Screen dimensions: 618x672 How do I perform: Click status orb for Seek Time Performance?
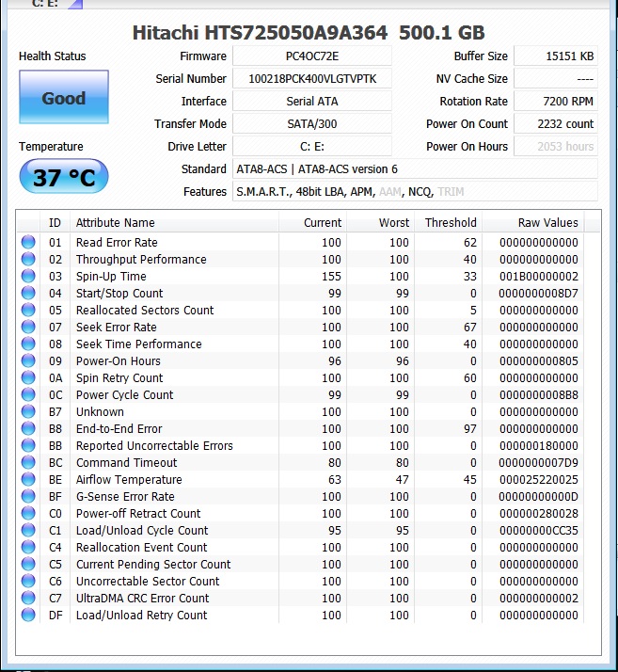pyautogui.click(x=28, y=344)
